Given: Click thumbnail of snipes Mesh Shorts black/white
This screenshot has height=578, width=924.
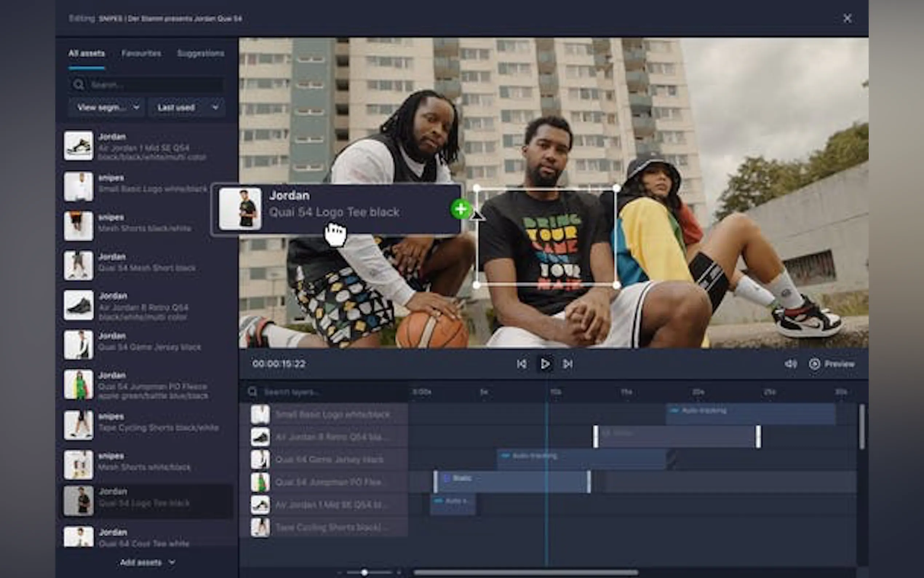Looking at the screenshot, I should tap(78, 226).
